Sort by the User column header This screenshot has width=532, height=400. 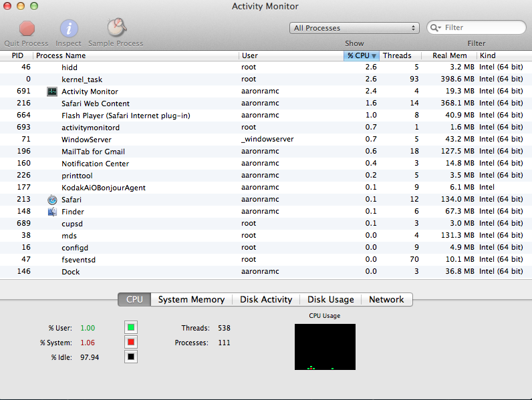point(291,55)
